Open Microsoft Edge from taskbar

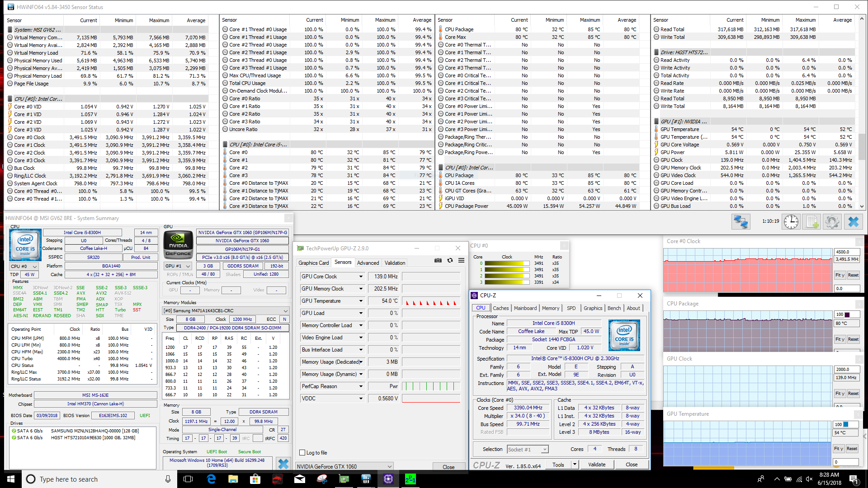click(211, 479)
